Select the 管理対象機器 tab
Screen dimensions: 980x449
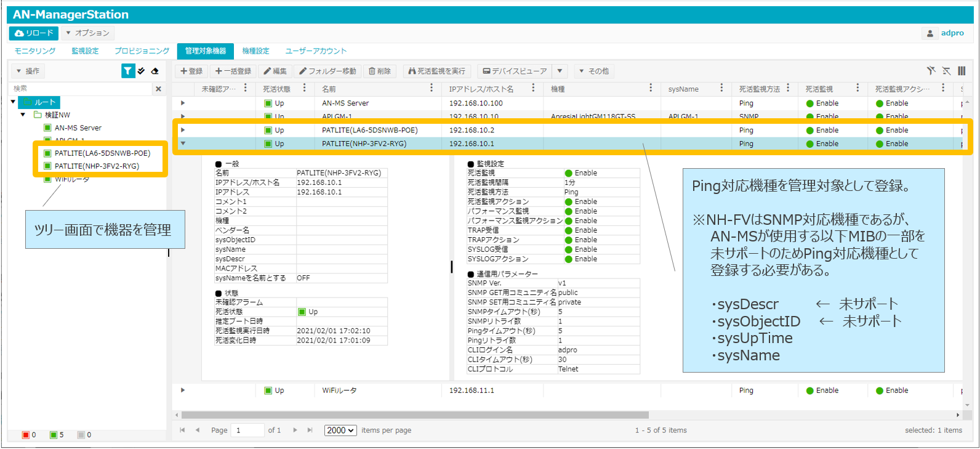click(x=206, y=51)
